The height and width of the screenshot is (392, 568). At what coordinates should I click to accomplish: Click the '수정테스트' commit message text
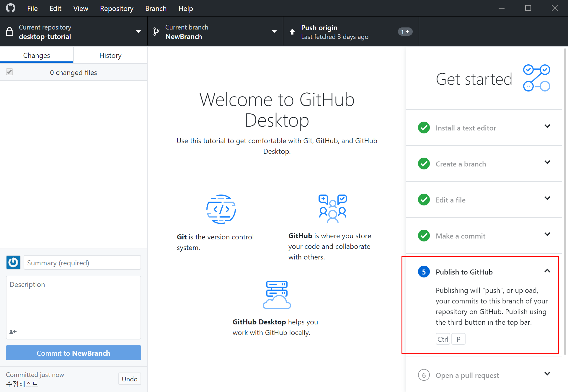pos(22,384)
